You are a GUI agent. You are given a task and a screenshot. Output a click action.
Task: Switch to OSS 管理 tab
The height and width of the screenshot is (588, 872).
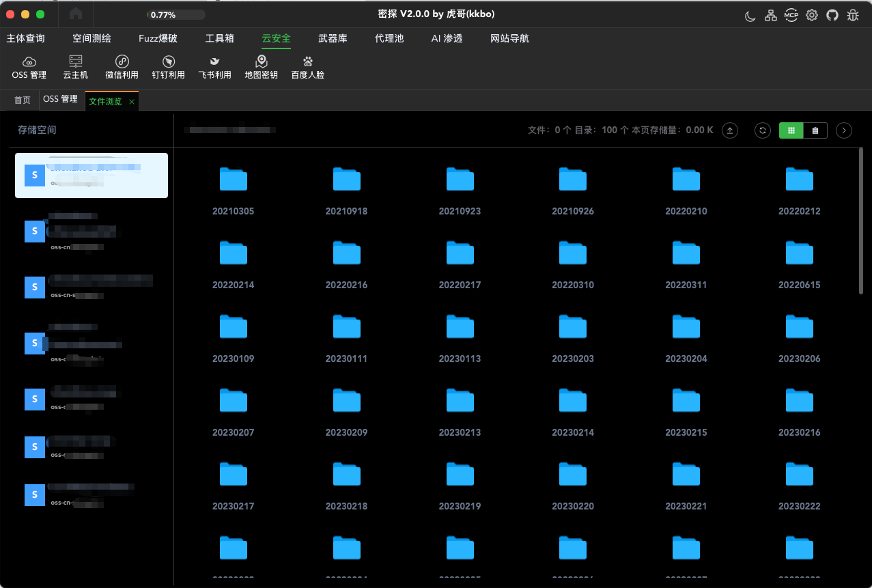click(x=61, y=100)
